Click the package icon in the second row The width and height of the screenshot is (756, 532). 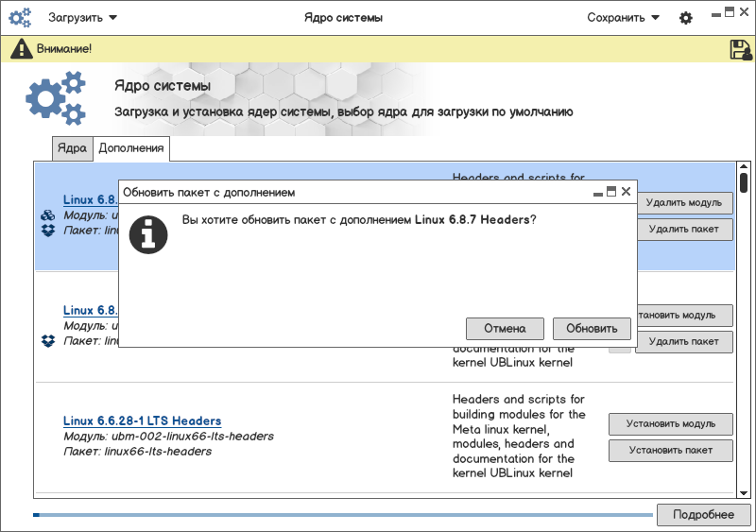tap(48, 341)
